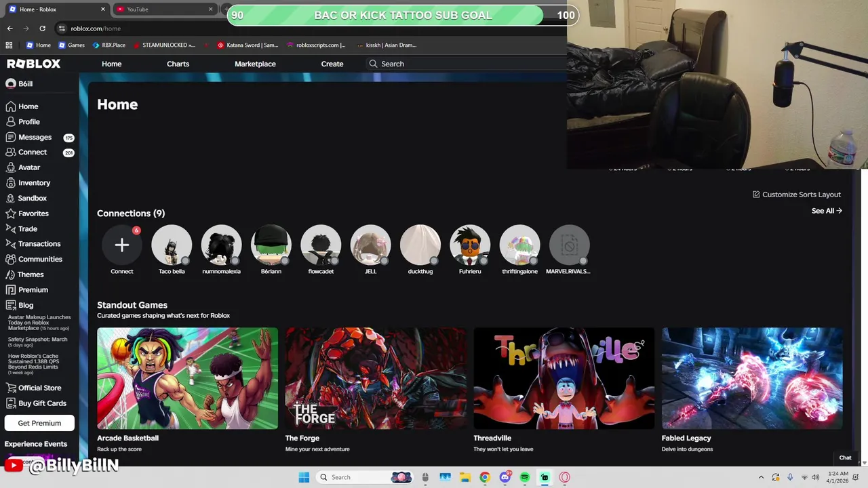Open The Forge game thumbnail

point(376,378)
